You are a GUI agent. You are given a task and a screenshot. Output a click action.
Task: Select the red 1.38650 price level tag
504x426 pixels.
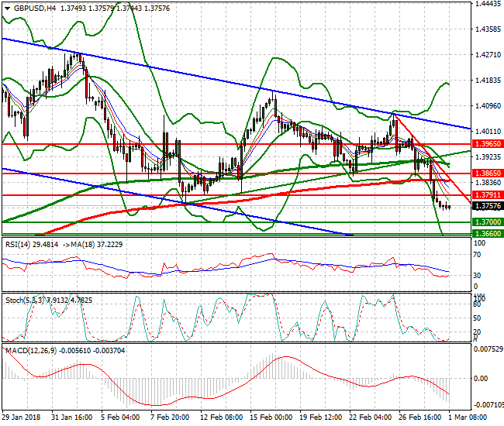(x=486, y=173)
